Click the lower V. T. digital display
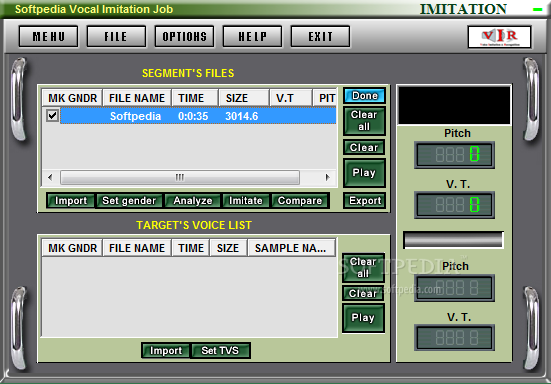Viewport: 551px width, 384px height. (x=455, y=338)
